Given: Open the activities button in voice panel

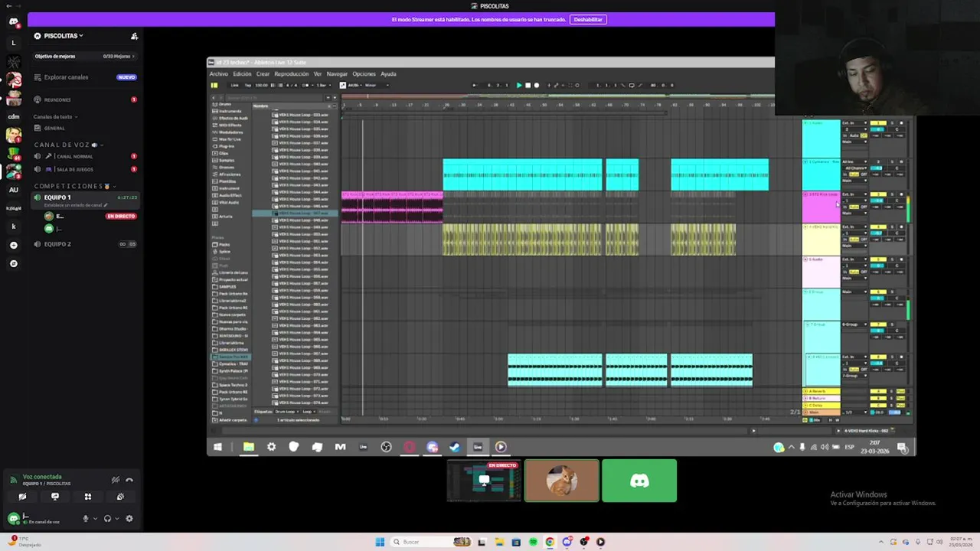Looking at the screenshot, I should (88, 497).
